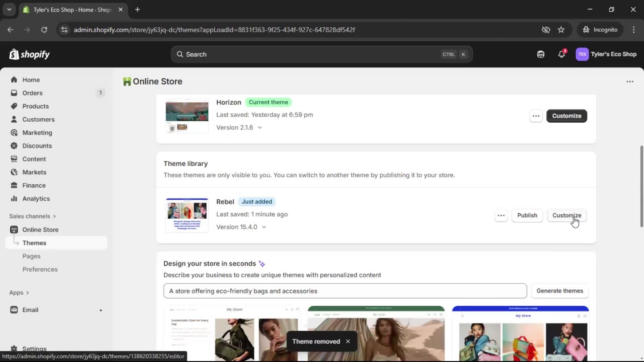Viewport: 644px width, 362px height.
Task: Click the Shopify logo
Action: 30,54
